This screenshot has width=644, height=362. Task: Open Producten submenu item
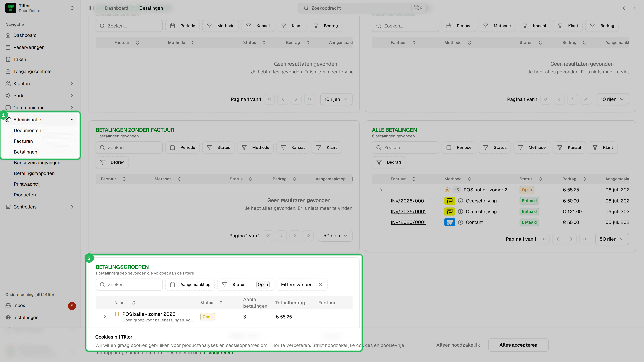coord(25,195)
